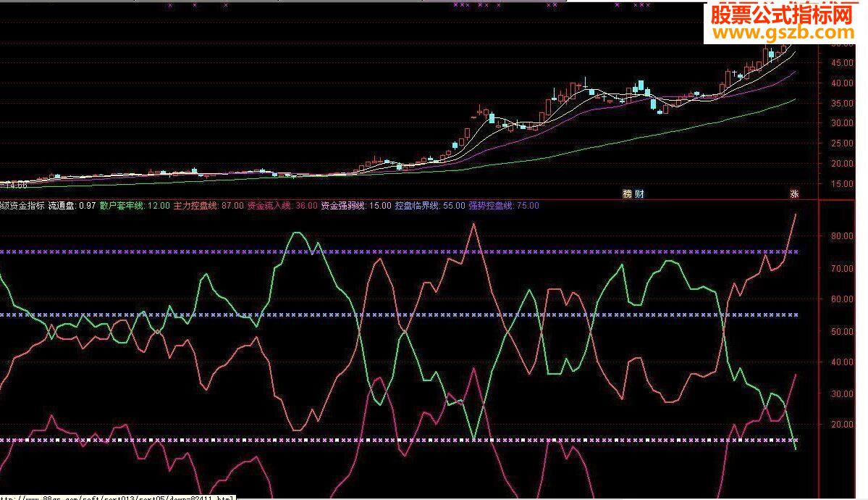Click the 80.00 value on indicator axis
This screenshot has width=868, height=500.
click(x=842, y=236)
